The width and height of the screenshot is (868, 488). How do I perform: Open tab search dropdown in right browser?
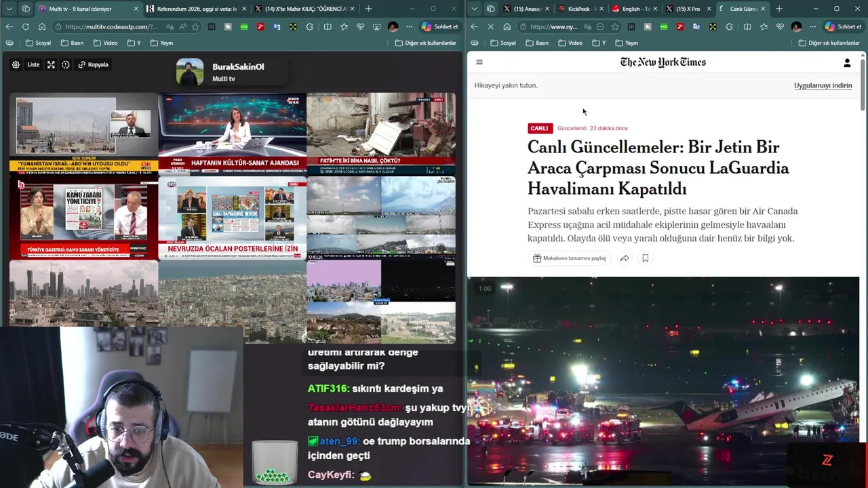474,9
